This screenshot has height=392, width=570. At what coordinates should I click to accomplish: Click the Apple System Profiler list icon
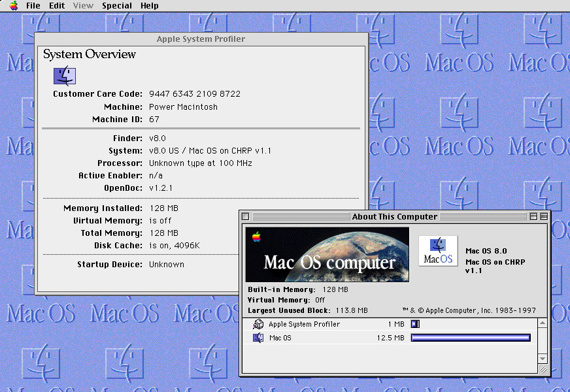(x=258, y=324)
